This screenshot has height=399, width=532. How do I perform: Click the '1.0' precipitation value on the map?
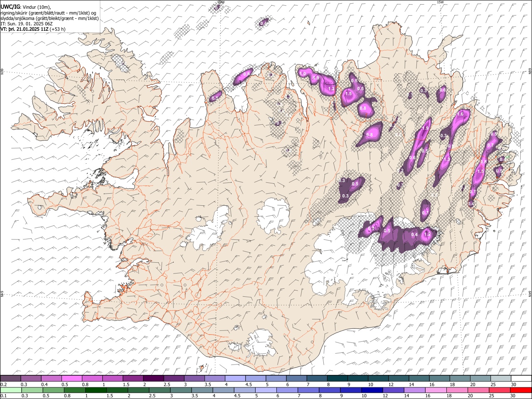[303, 74]
